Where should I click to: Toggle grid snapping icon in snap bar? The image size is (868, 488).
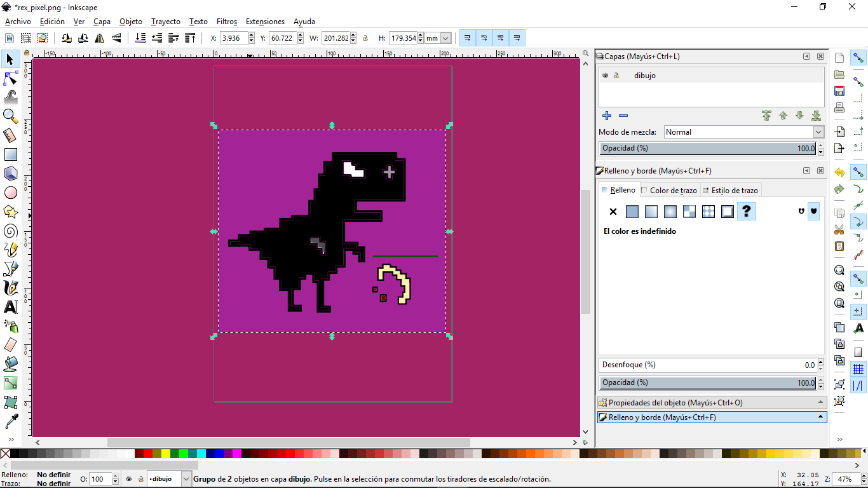[x=858, y=369]
